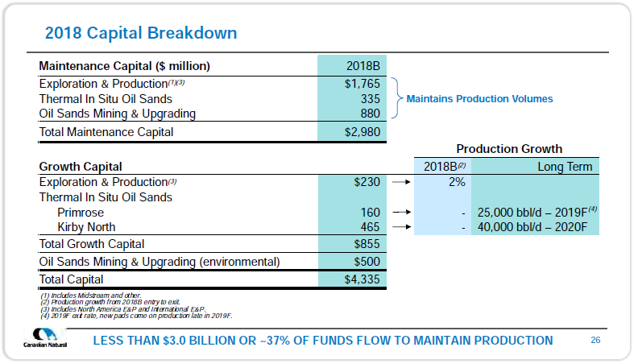Select the '$4,335' total capital value

pyautogui.click(x=362, y=279)
